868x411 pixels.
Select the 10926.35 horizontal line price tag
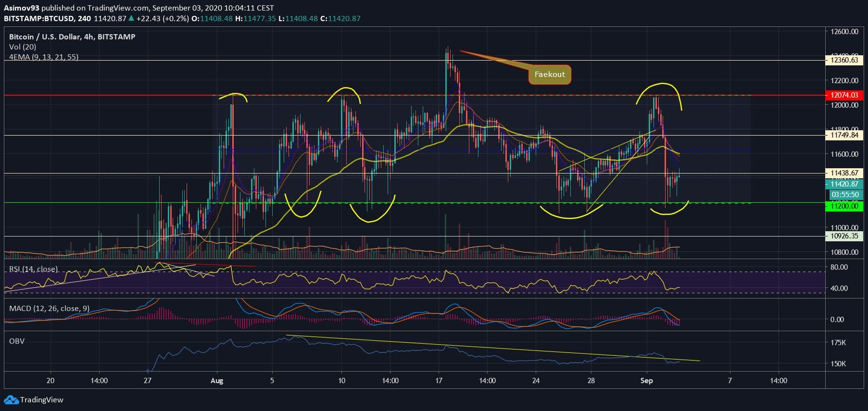844,236
